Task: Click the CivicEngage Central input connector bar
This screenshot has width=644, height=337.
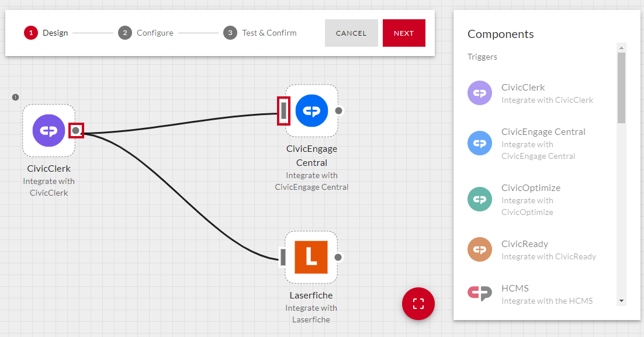Action: 284,111
